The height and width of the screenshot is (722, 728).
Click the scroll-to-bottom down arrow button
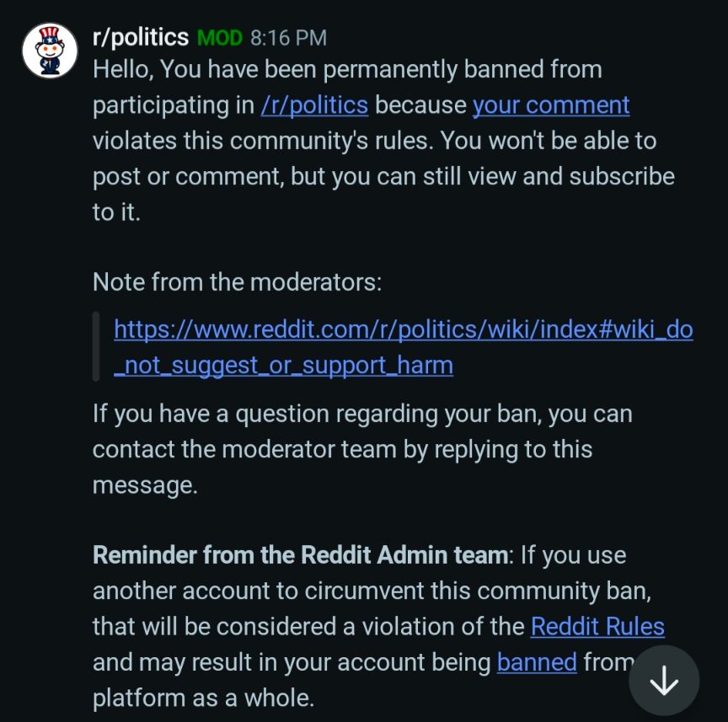pyautogui.click(x=664, y=681)
